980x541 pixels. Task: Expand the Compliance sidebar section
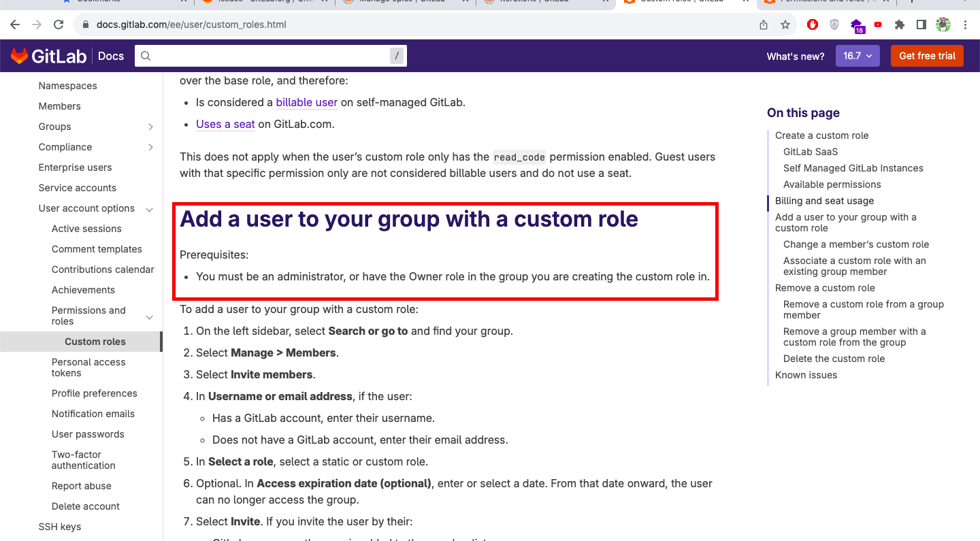coord(150,147)
